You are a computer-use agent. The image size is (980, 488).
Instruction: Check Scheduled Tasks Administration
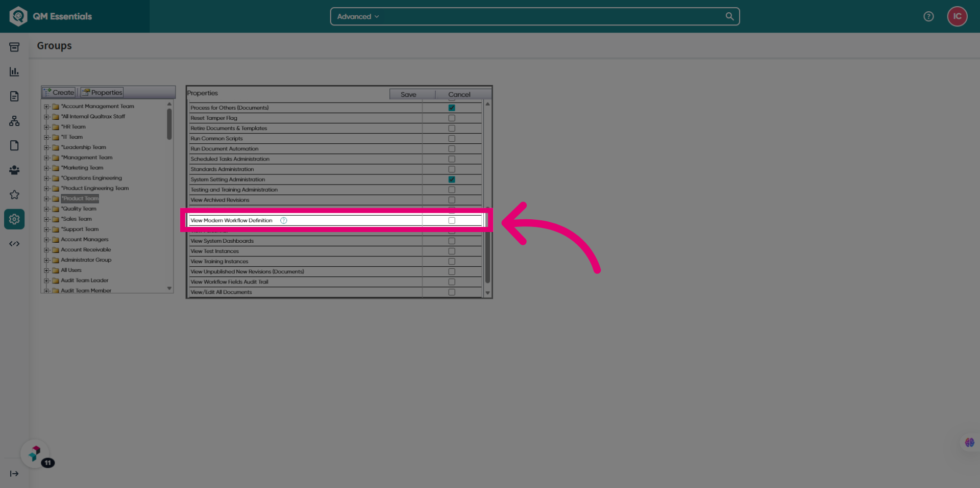point(452,159)
